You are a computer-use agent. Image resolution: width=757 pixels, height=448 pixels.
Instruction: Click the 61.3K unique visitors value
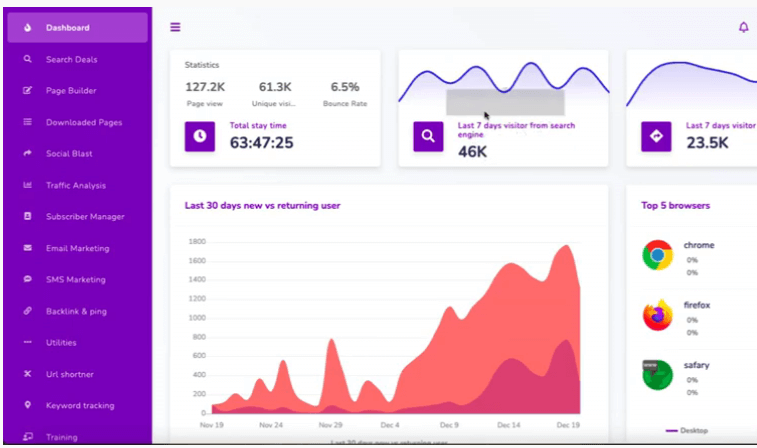point(275,87)
